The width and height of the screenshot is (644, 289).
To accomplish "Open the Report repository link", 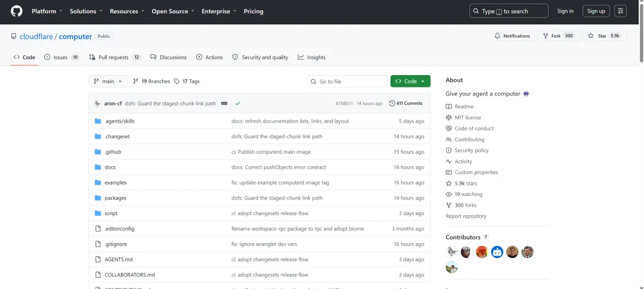I will click(466, 216).
